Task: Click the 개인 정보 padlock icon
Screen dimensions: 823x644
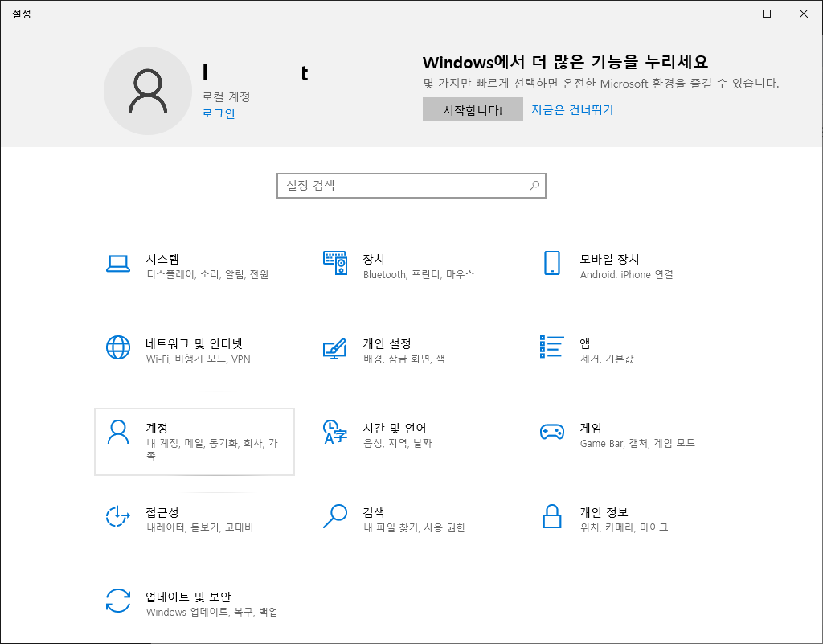Action: tap(551, 516)
